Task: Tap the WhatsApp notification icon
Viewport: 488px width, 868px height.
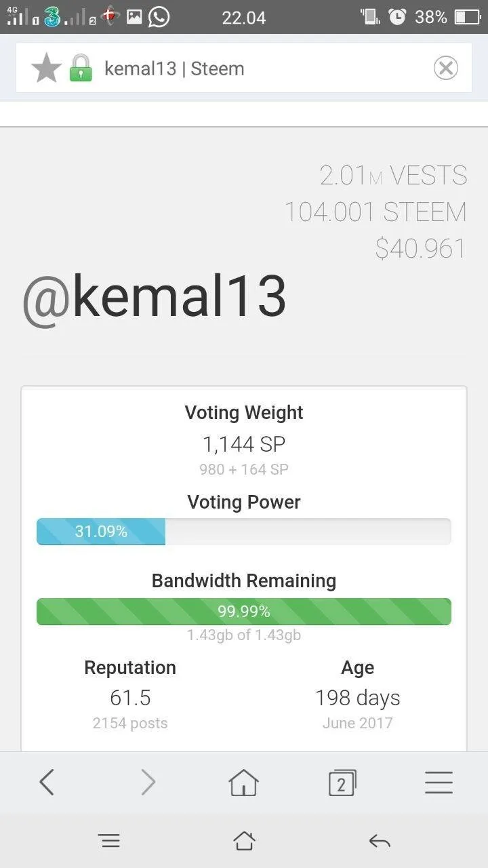Action: tap(159, 17)
